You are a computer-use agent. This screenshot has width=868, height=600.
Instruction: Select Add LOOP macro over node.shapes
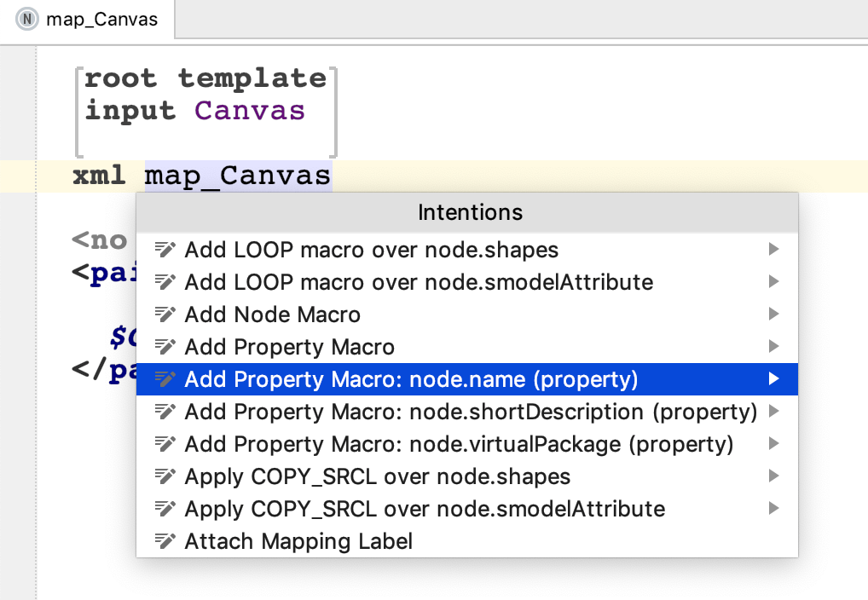click(x=372, y=250)
